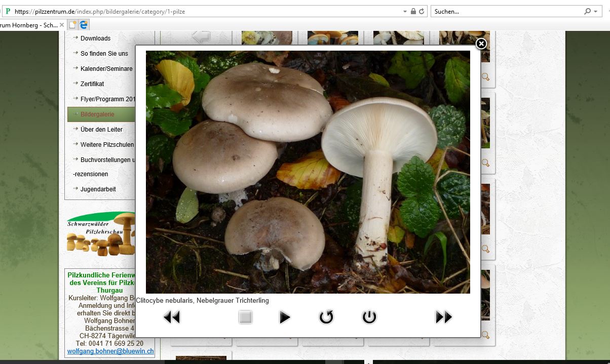Viewport: 610px width, 364px height.
Task: Start the slideshow with the play button
Action: (x=285, y=317)
